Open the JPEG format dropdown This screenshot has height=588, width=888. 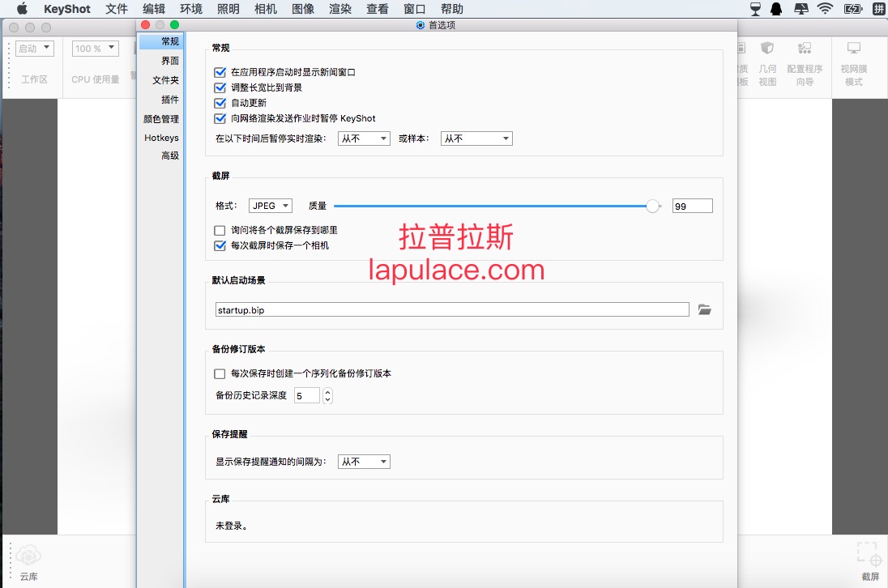(x=271, y=206)
